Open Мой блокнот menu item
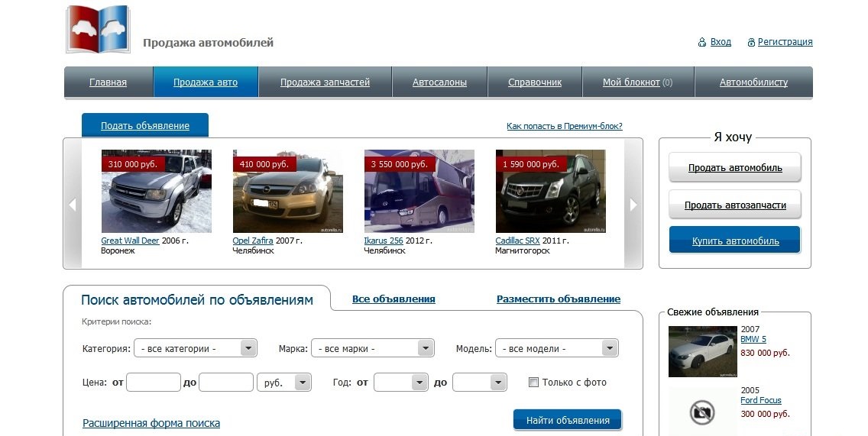The height and width of the screenshot is (436, 868). tap(638, 82)
